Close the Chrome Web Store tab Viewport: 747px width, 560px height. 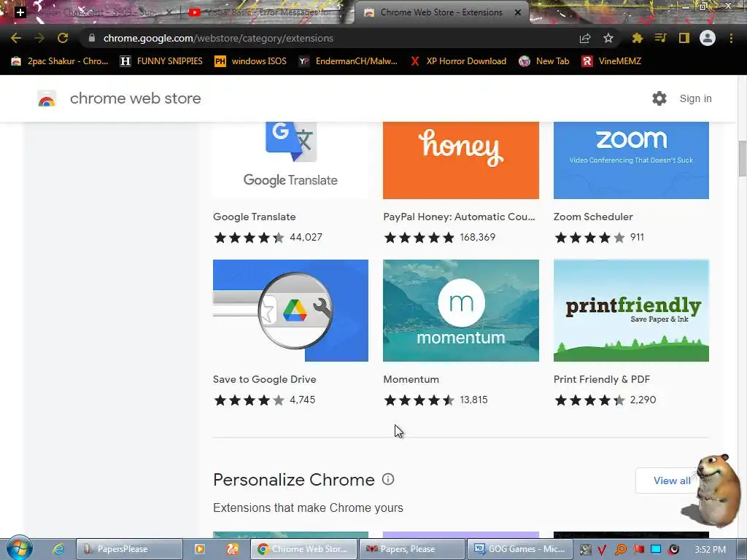coord(518,12)
